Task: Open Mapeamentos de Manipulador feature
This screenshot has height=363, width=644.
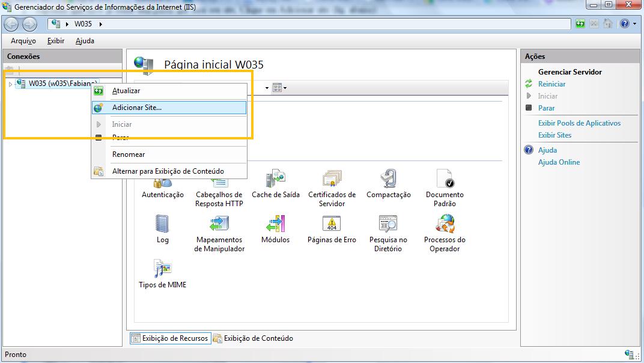Action: 219,233
